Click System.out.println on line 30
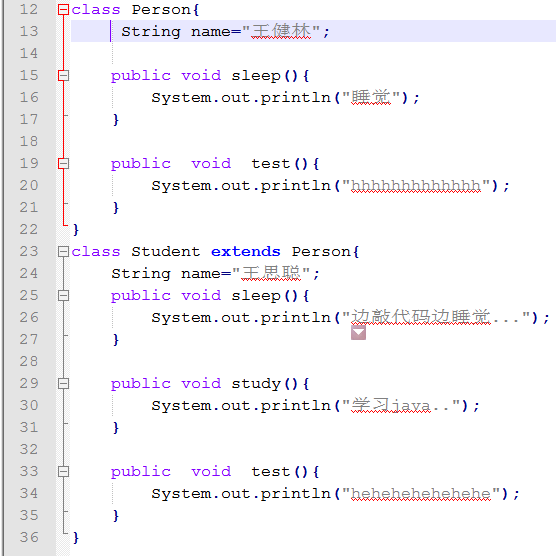Image resolution: width=556 pixels, height=556 pixels. 241,406
